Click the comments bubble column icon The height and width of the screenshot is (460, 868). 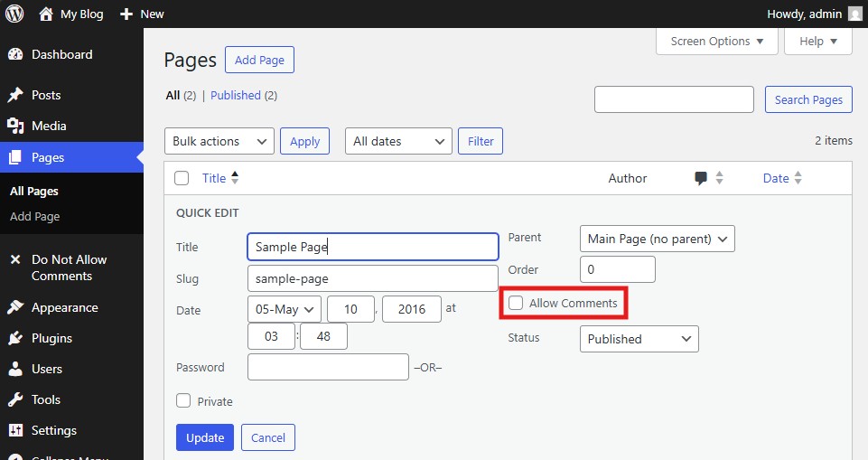pyautogui.click(x=701, y=178)
